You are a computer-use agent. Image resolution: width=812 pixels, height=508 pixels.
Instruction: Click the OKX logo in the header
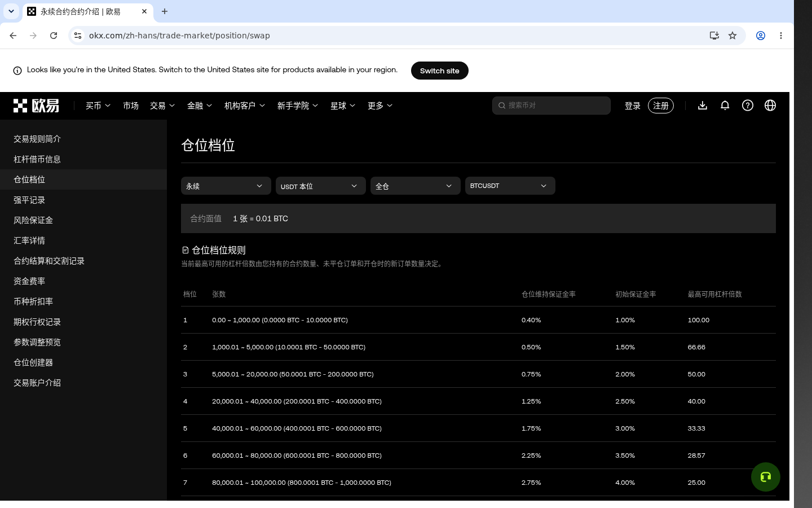(36, 106)
